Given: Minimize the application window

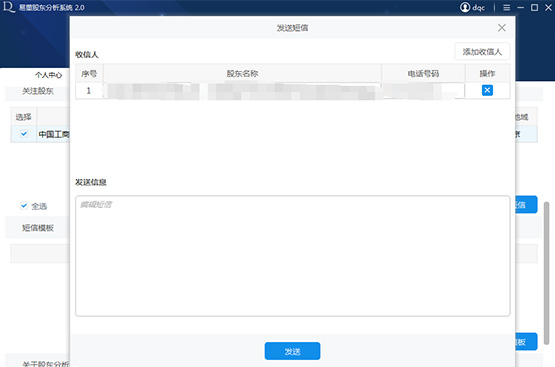Looking at the screenshot, I should [520, 7].
